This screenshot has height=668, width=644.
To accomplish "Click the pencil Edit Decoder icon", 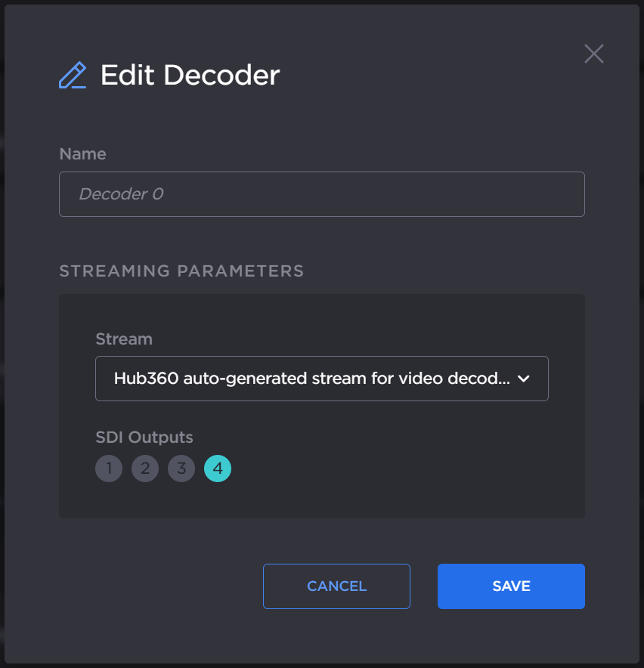I will coord(73,75).
